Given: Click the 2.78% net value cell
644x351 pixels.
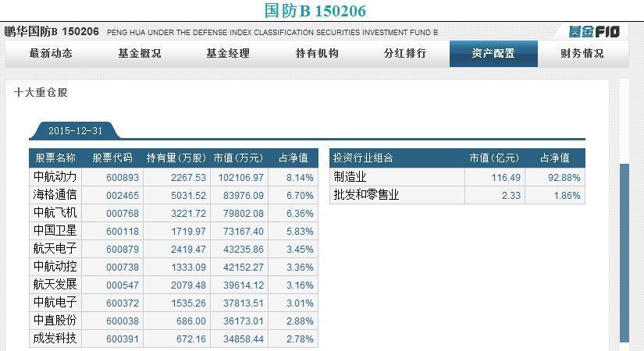Looking at the screenshot, I should [x=300, y=339].
